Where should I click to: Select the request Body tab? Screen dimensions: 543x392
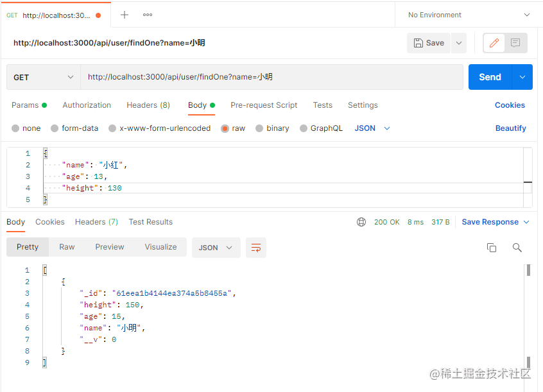202,105
